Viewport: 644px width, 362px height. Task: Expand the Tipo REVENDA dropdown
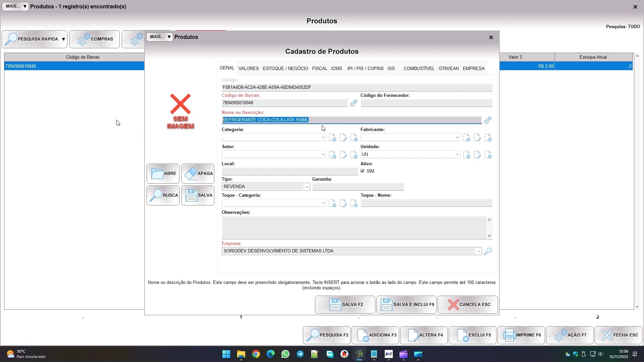coord(307,187)
